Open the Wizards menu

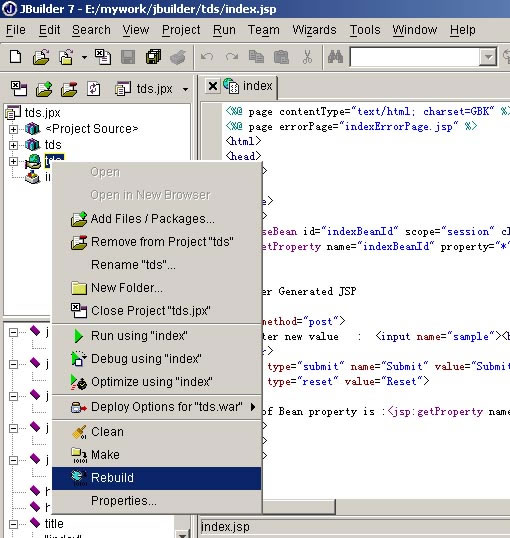click(314, 30)
